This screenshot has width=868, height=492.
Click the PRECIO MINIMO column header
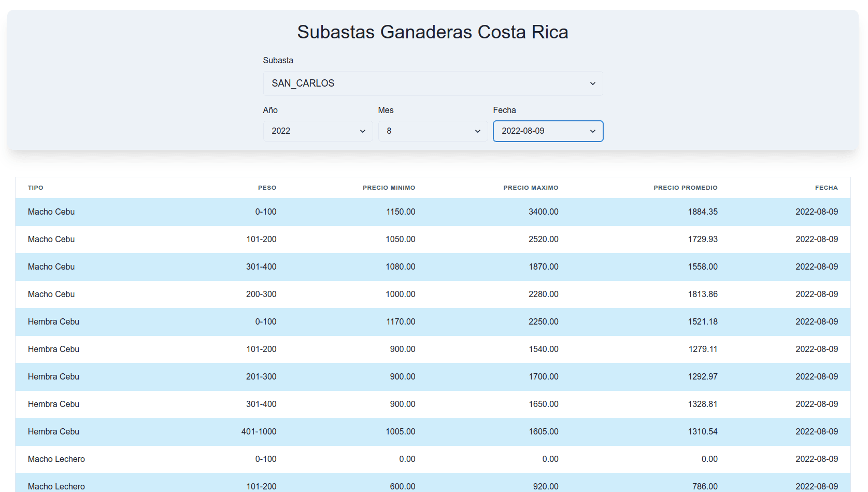coord(389,188)
